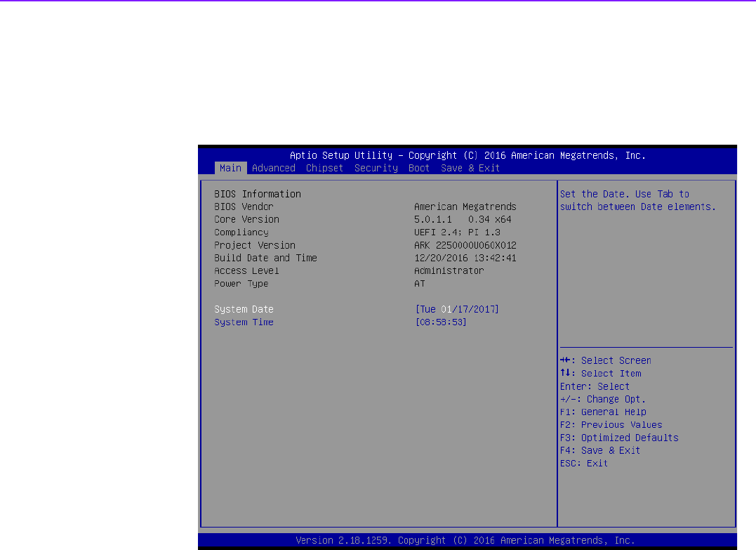The width and height of the screenshot is (756, 550).
Task: Click the Aptio Setup Utility title text
Action: pyautogui.click(x=467, y=155)
